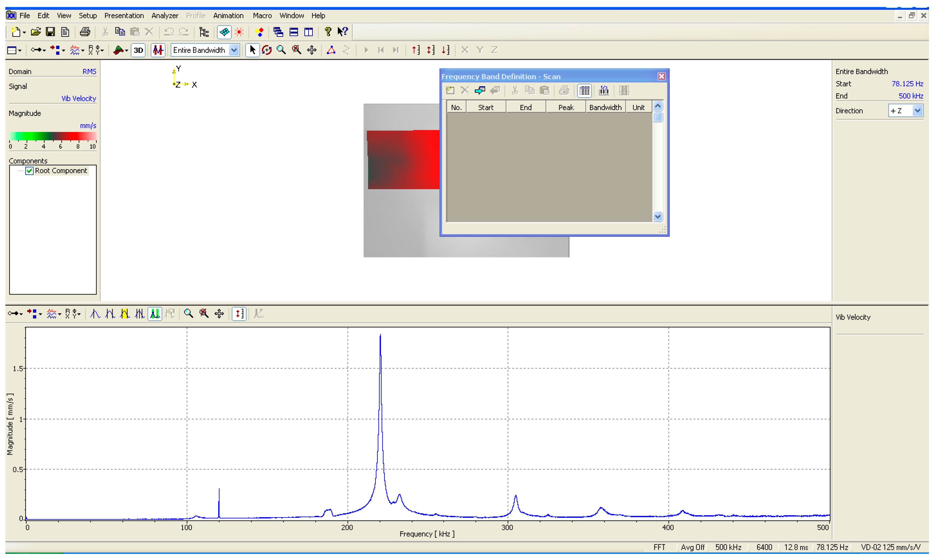Click the tile horizontally window icon

pos(294,32)
